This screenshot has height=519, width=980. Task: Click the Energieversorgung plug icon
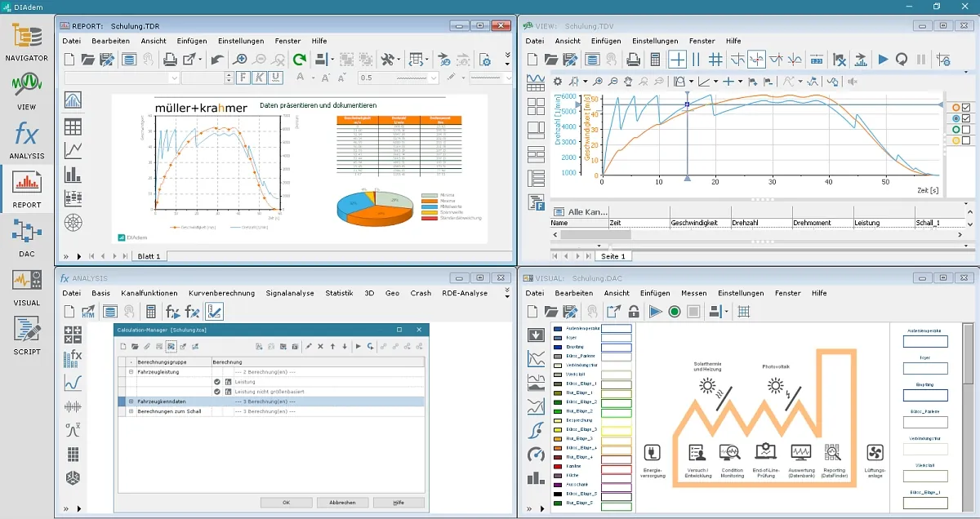click(x=653, y=452)
